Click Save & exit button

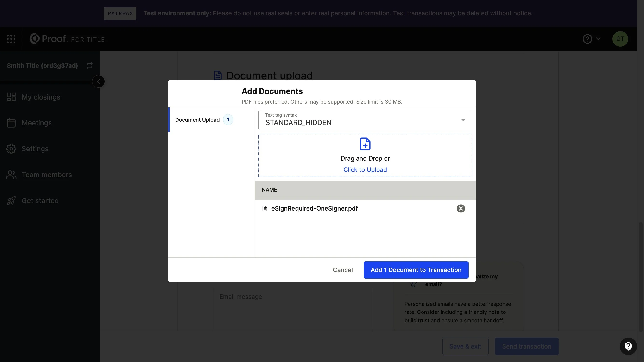[x=465, y=347]
